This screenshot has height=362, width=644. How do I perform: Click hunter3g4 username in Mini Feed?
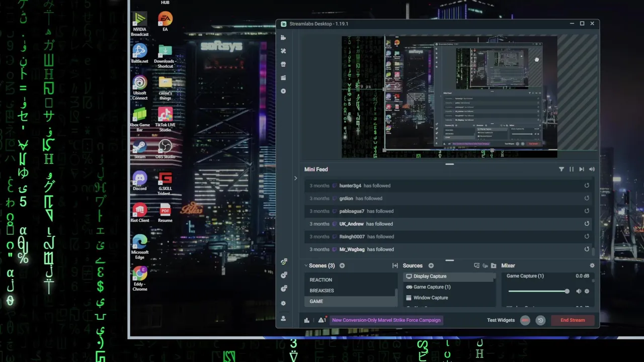(350, 186)
